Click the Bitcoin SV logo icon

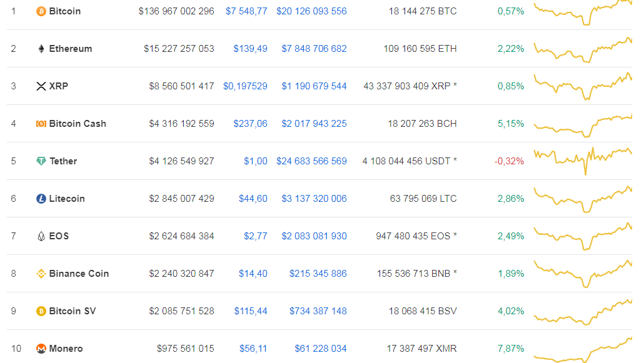click(x=41, y=311)
